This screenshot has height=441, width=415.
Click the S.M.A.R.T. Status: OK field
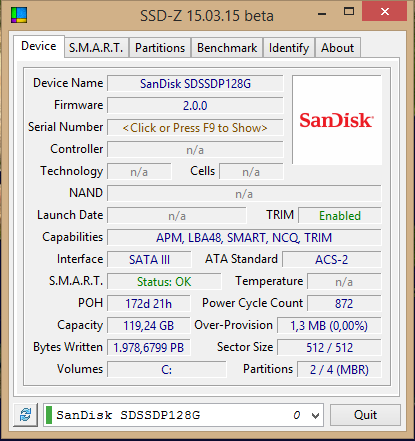(164, 282)
